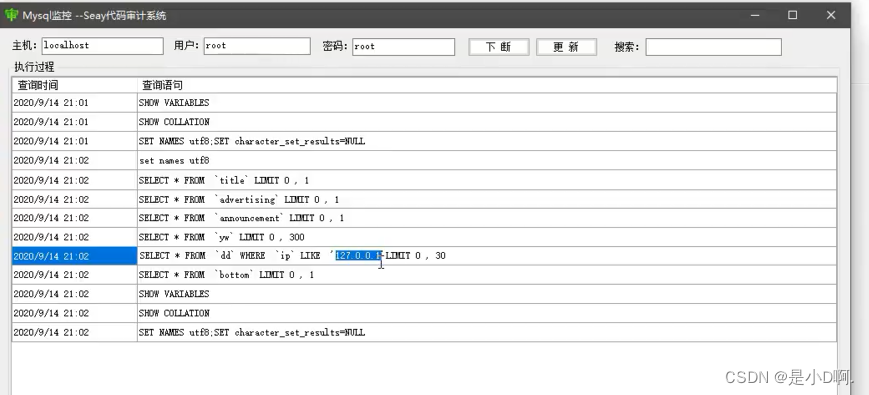Click the 主机: label
869x395 pixels.
24,45
